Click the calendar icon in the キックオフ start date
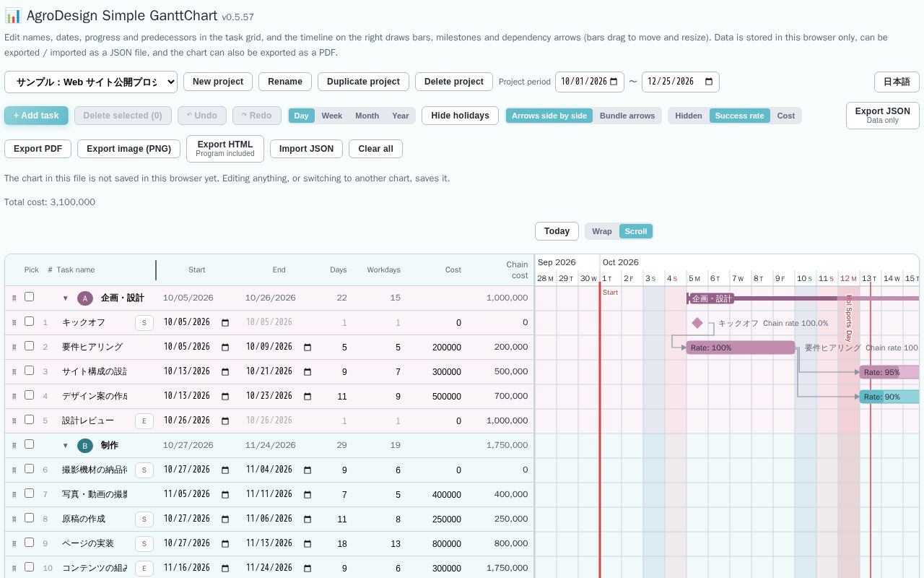The image size is (924, 578). pyautogui.click(x=225, y=323)
